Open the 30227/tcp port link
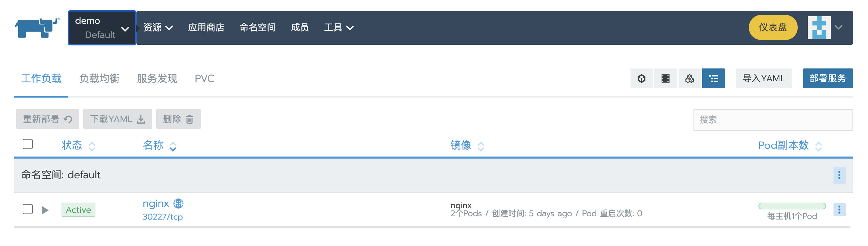The image size is (868, 246). click(163, 217)
